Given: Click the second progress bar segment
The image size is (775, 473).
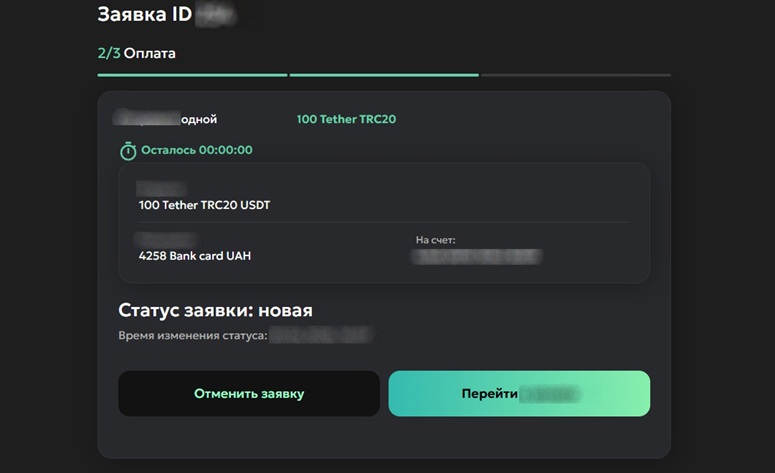Looking at the screenshot, I should [x=383, y=75].
